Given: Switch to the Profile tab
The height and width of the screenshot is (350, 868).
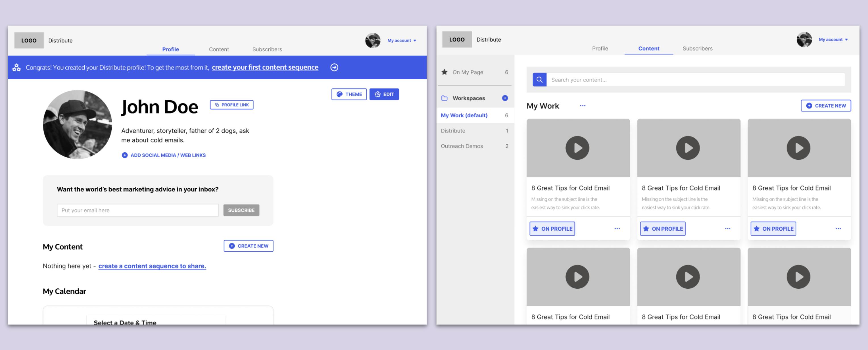Looking at the screenshot, I should tap(600, 48).
